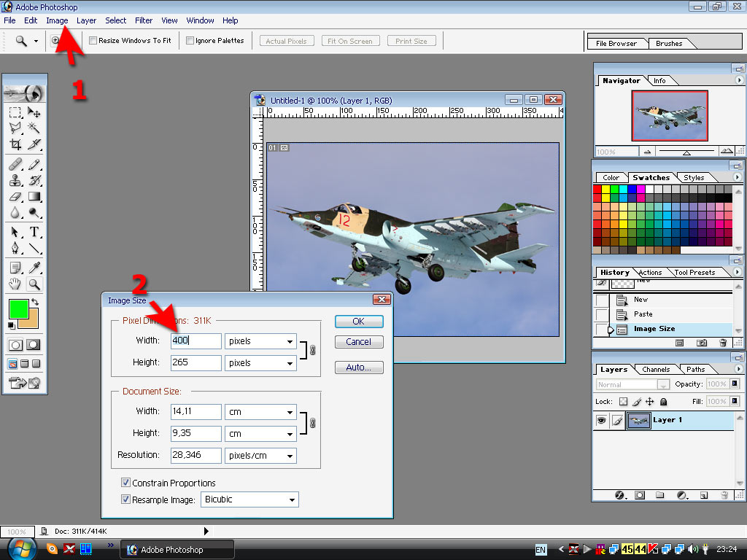Open the Filter menu
The width and height of the screenshot is (747, 560).
[144, 20]
